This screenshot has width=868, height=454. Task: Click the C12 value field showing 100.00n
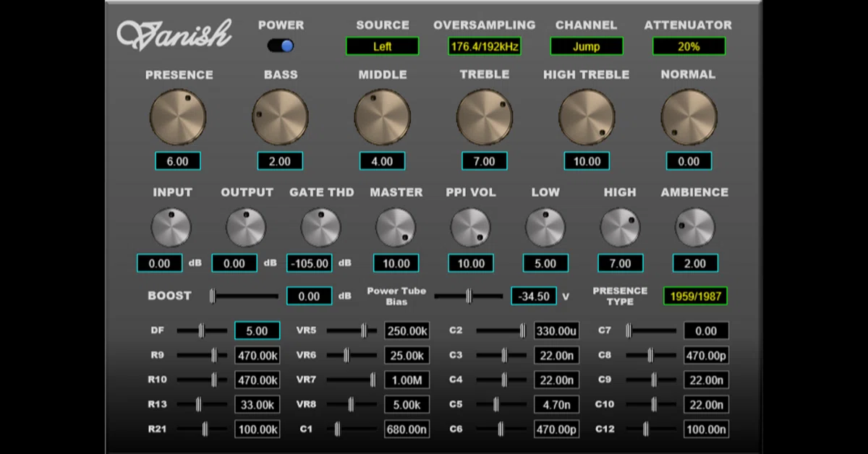[706, 429]
